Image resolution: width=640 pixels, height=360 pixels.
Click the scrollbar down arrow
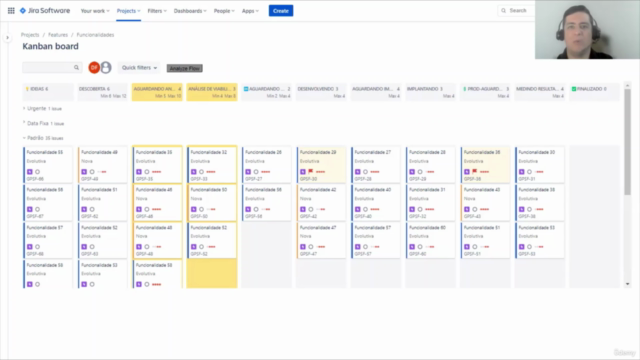[x=627, y=284]
